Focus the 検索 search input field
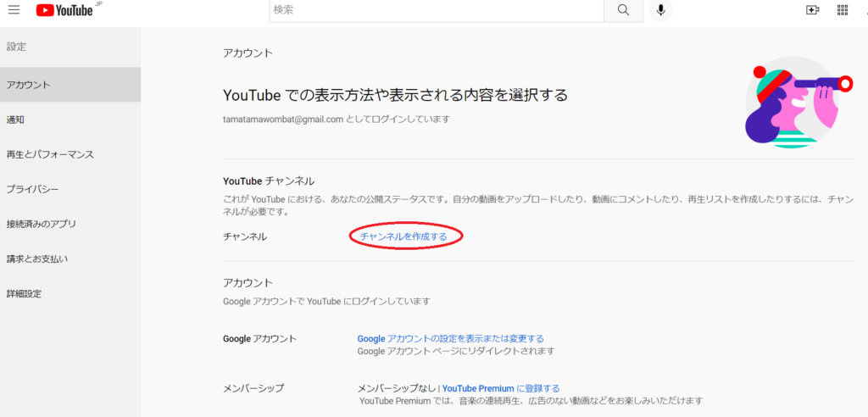868x417 pixels. click(437, 10)
